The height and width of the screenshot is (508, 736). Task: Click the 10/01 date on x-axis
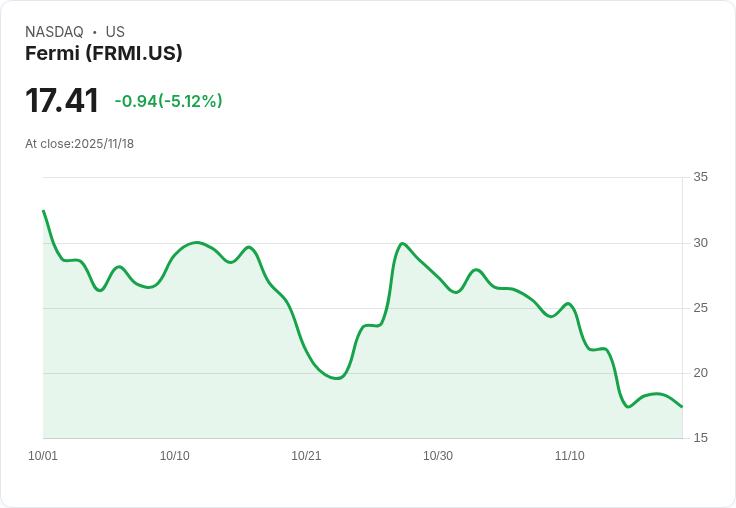click(43, 456)
